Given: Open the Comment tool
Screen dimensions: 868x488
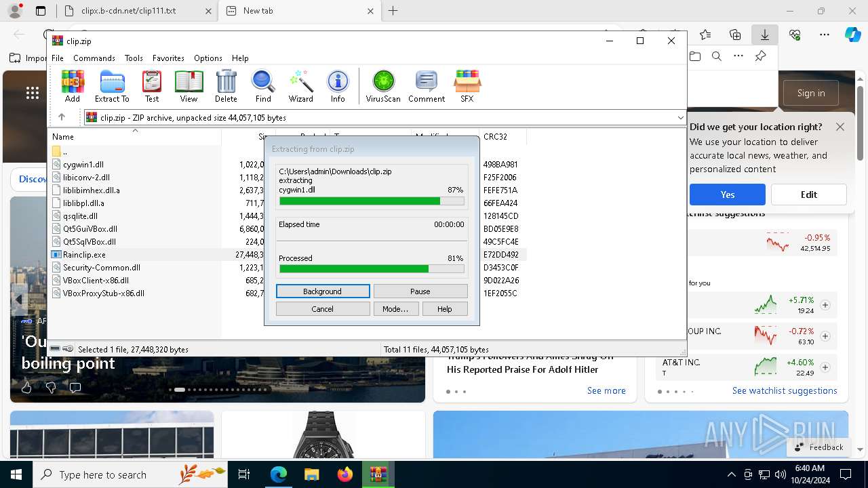Looking at the screenshot, I should [427, 86].
